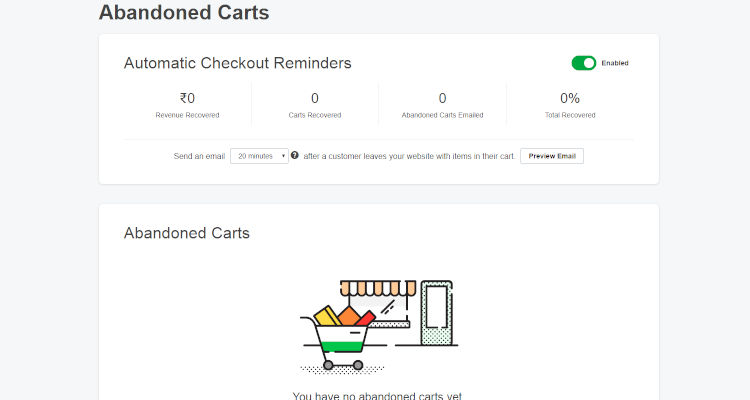The height and width of the screenshot is (400, 750).
Task: Click the 'You have no abandoned carts yet' message
Action: pos(377,396)
